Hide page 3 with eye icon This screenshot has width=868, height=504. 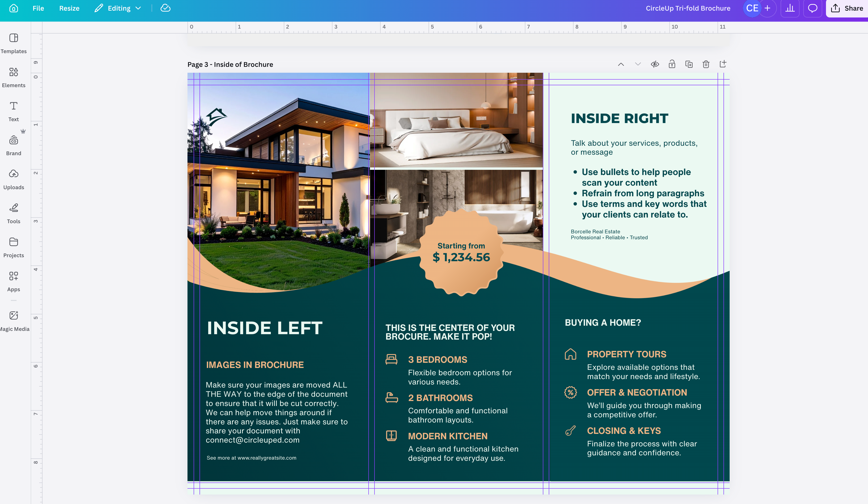[x=655, y=64]
